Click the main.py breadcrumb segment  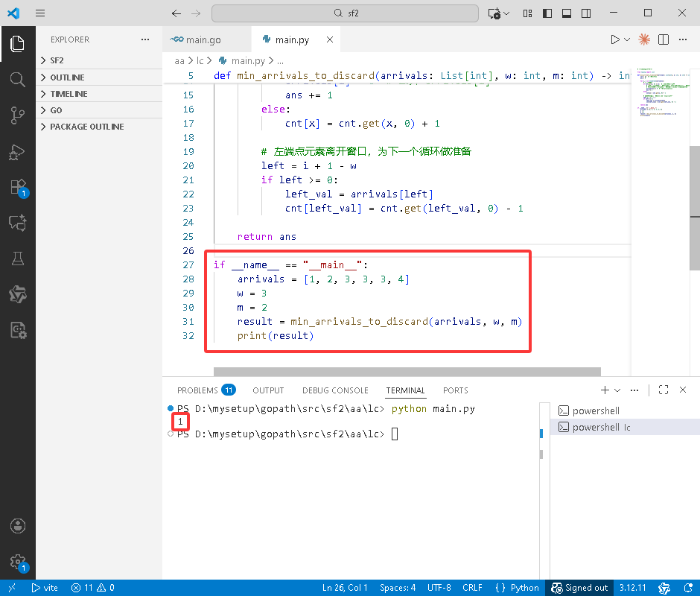248,60
